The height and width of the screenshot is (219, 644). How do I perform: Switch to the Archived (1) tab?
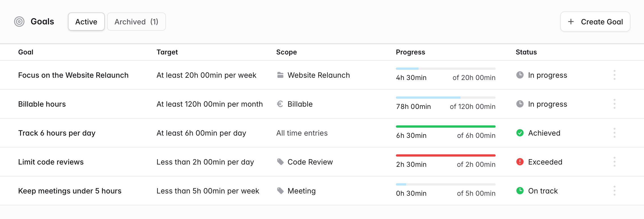point(137,22)
